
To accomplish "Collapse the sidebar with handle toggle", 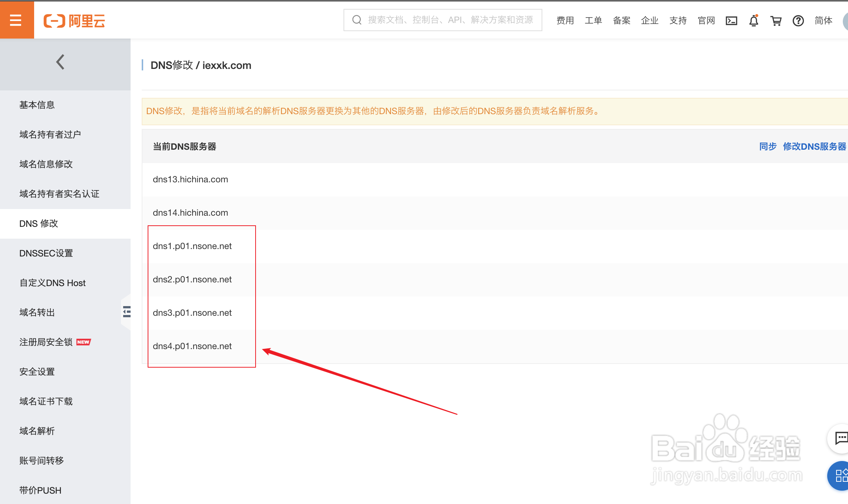I will 126,312.
